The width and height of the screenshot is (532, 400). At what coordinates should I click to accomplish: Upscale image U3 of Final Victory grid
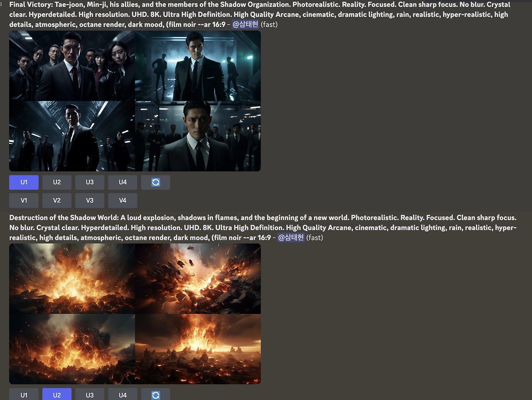click(x=90, y=182)
